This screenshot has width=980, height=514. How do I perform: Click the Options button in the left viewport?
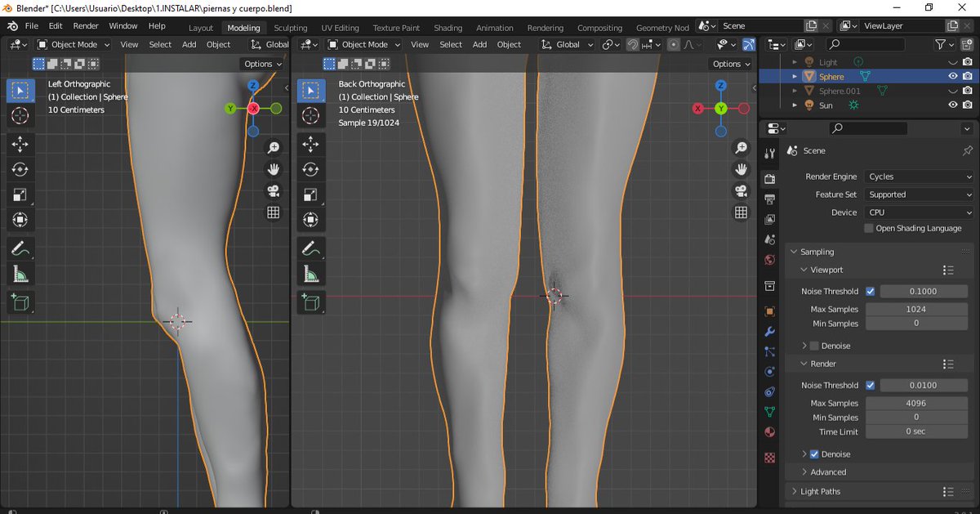coord(262,64)
